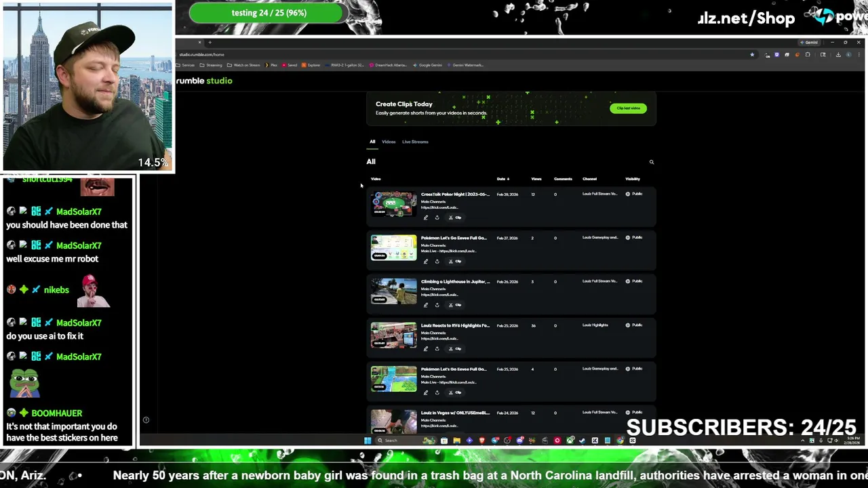Viewport: 868px width, 488px height.
Task: Share the Loulz Reacts to RV4 video
Action: tap(437, 349)
